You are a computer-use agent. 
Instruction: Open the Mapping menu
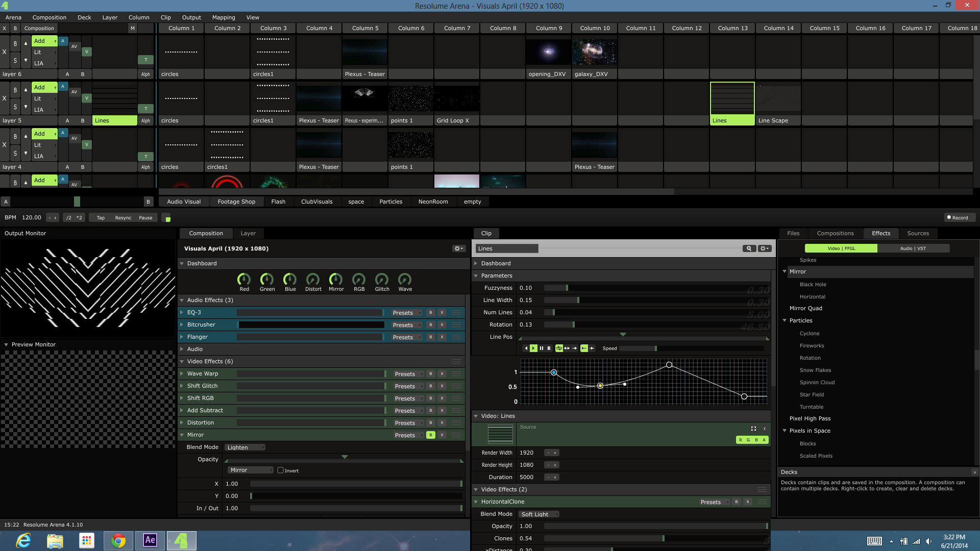pyautogui.click(x=224, y=17)
